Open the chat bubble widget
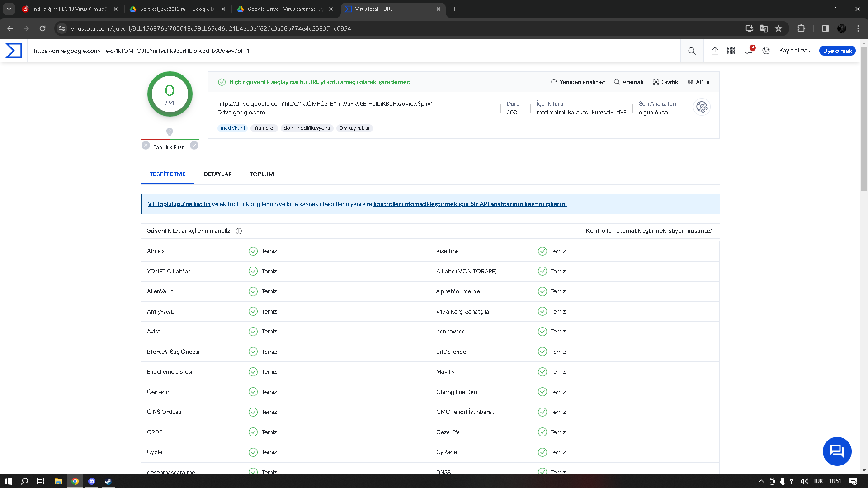The width and height of the screenshot is (868, 488). 837,451
